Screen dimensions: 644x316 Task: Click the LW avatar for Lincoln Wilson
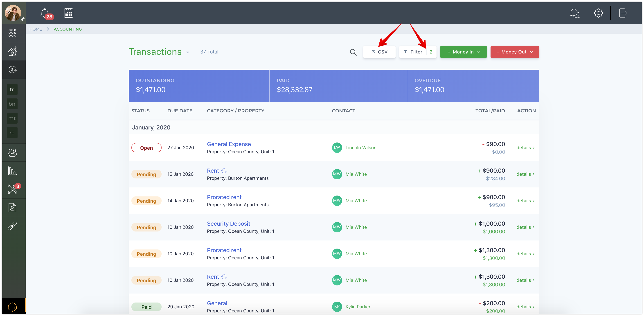(337, 148)
